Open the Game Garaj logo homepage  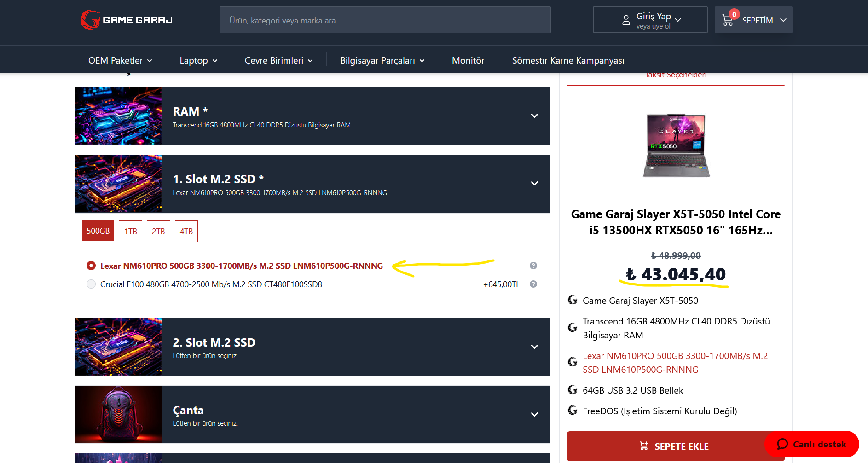pyautogui.click(x=127, y=20)
